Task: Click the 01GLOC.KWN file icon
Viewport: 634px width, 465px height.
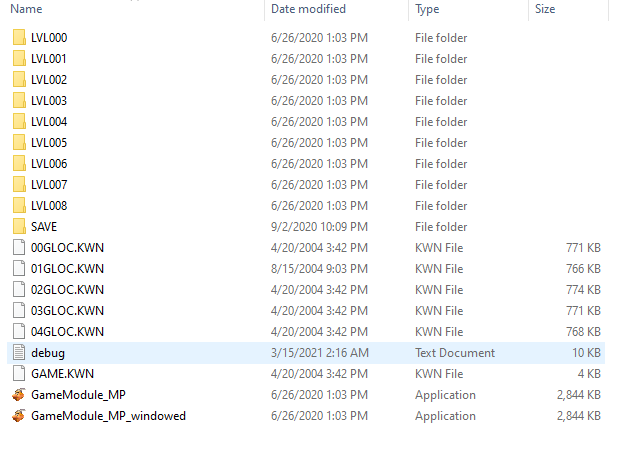Action: (x=19, y=268)
